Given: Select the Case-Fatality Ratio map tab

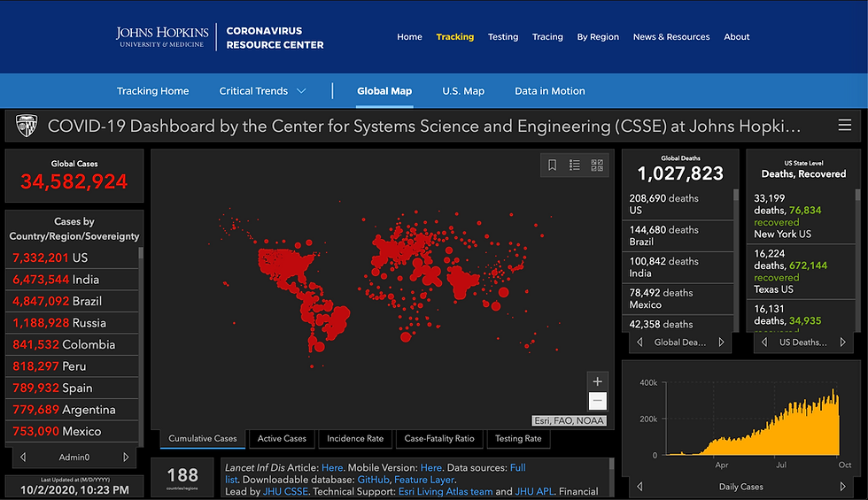Looking at the screenshot, I should (439, 438).
